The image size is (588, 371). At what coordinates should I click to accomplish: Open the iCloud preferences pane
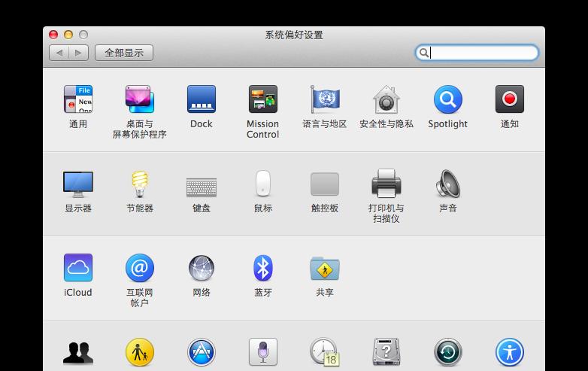(x=78, y=267)
